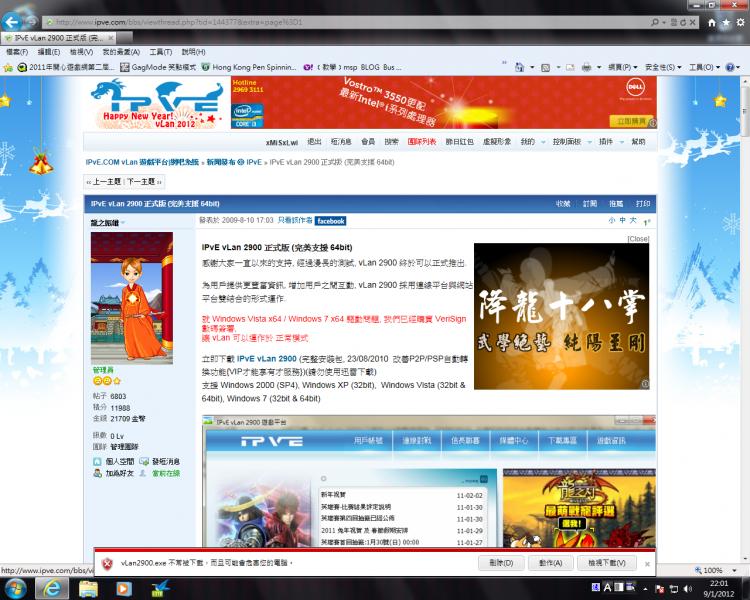Click 動作(A) button in download bar

(x=551, y=563)
